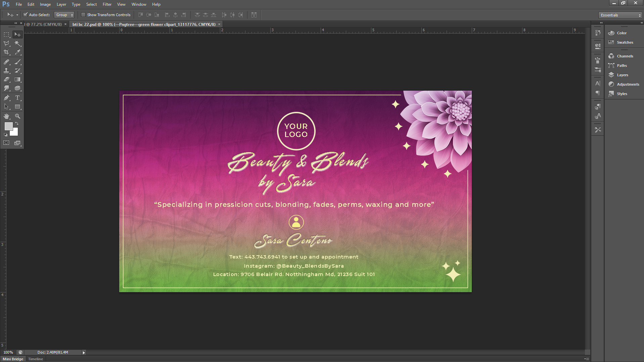Select the Crop tool
The width and height of the screenshot is (644, 362).
6,52
